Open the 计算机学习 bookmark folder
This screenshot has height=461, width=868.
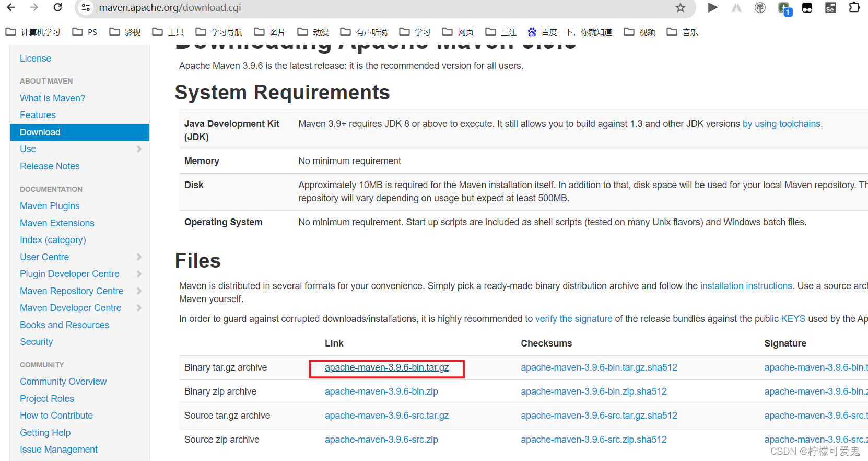(x=33, y=32)
